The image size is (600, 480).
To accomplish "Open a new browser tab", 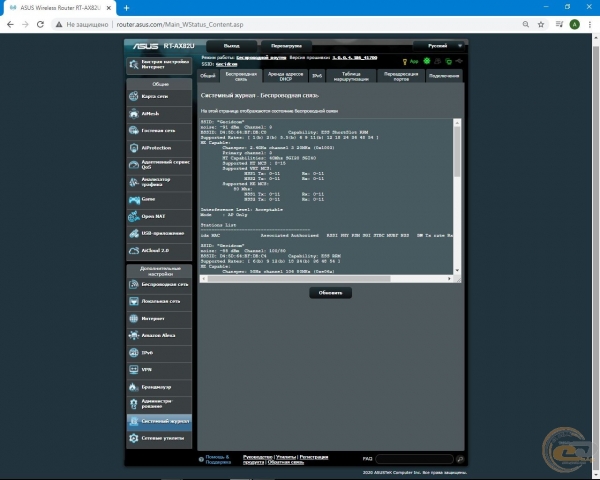I will [x=127, y=8].
